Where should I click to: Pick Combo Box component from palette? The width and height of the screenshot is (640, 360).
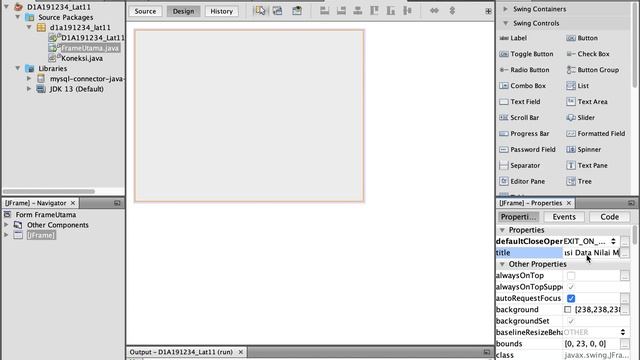pyautogui.click(x=522, y=86)
